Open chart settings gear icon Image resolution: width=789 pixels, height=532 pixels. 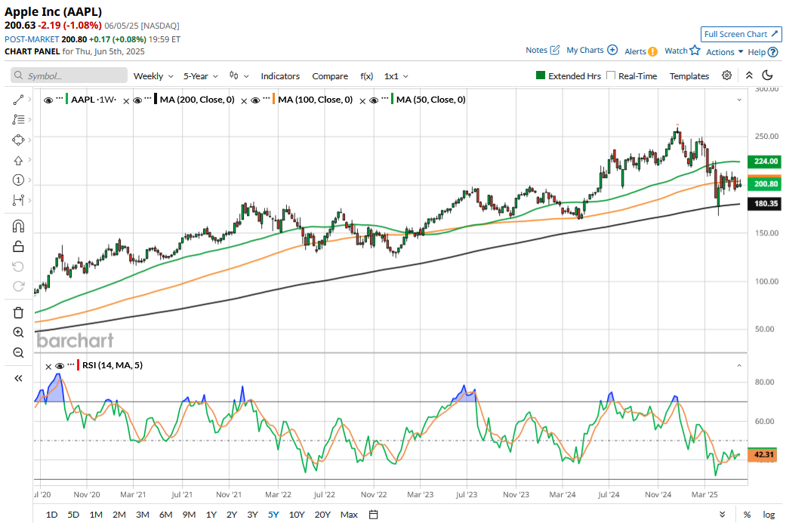click(726, 75)
